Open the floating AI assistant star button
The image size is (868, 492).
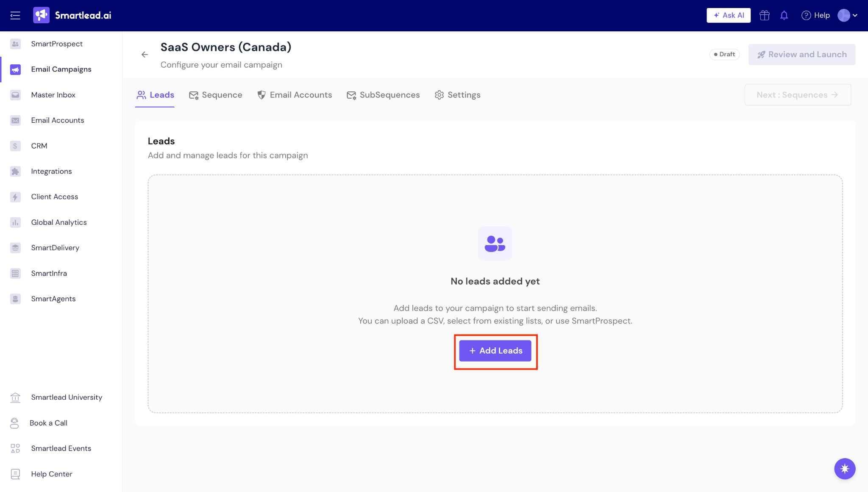pos(844,469)
